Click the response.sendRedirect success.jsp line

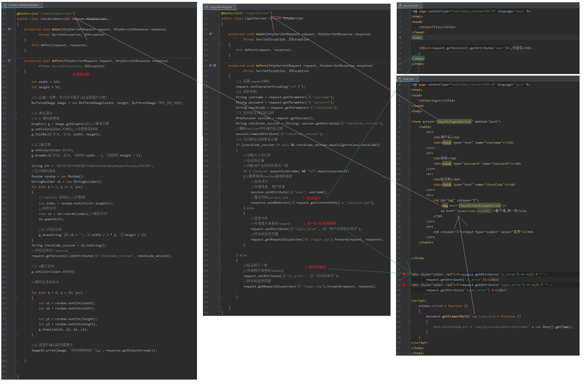312,203
